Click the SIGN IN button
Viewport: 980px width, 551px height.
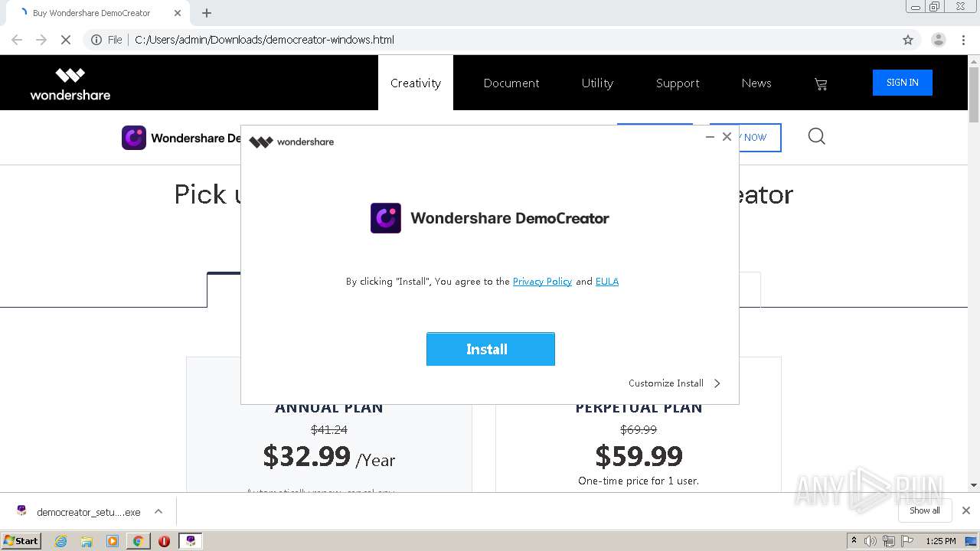[902, 83]
